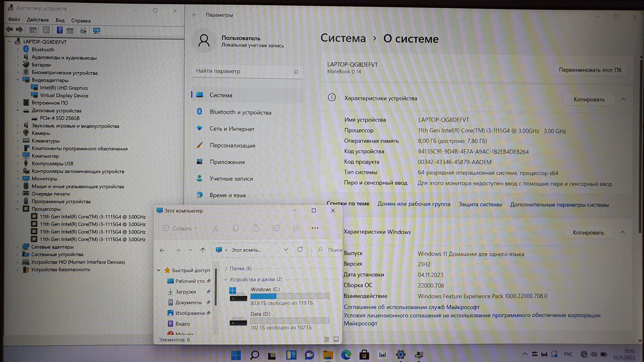Select the Windows (C:) drive

(265, 289)
